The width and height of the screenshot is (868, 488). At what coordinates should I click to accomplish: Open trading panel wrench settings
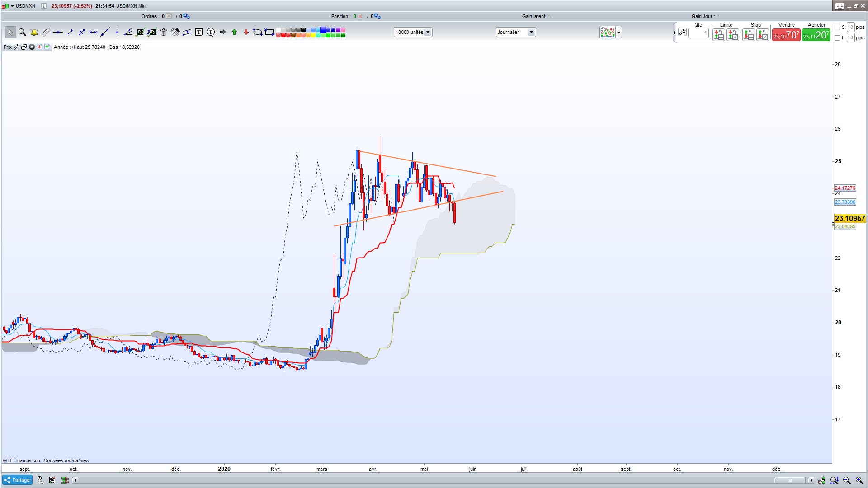pyautogui.click(x=682, y=33)
